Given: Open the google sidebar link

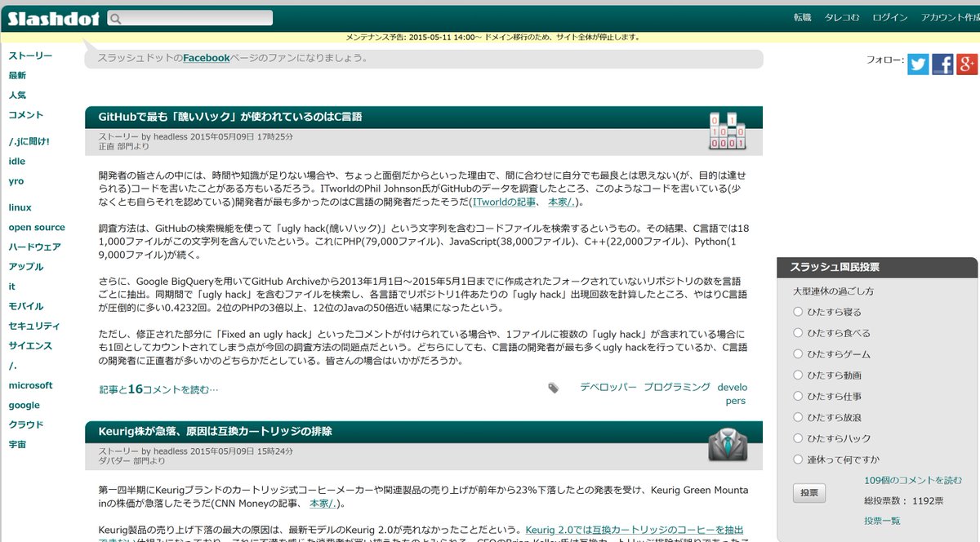Looking at the screenshot, I should [x=24, y=405].
